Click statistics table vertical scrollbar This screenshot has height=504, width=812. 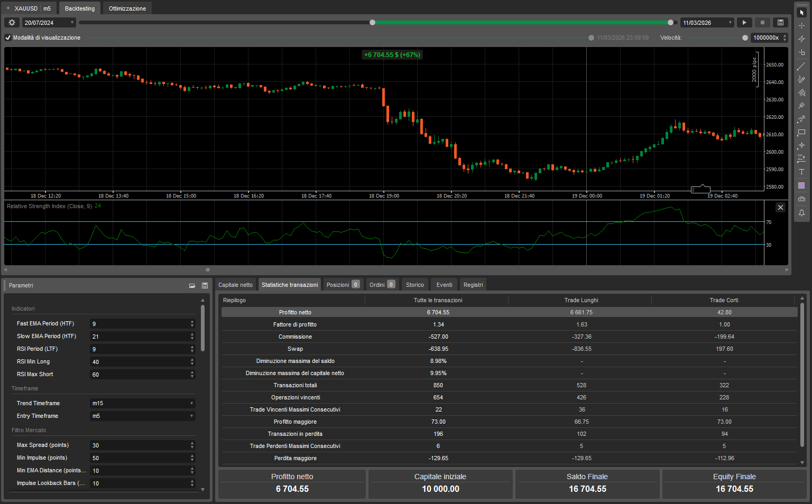(802, 375)
